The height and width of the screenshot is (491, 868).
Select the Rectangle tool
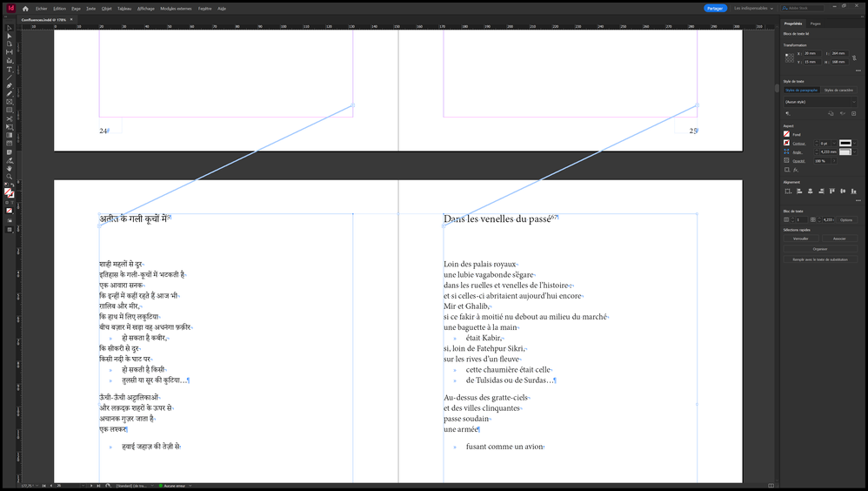pyautogui.click(x=10, y=111)
